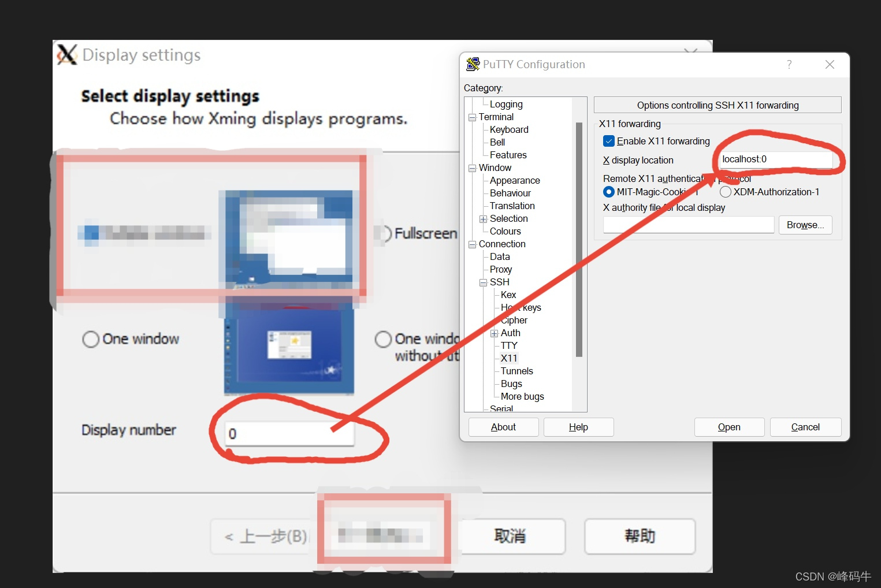Toggle the Enable X11 forwarding checkbox

pyautogui.click(x=609, y=141)
